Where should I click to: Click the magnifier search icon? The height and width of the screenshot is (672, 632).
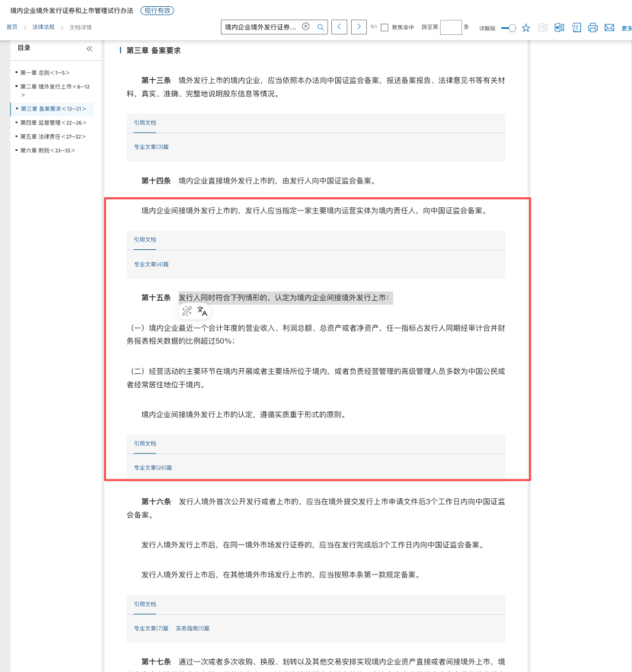click(321, 27)
